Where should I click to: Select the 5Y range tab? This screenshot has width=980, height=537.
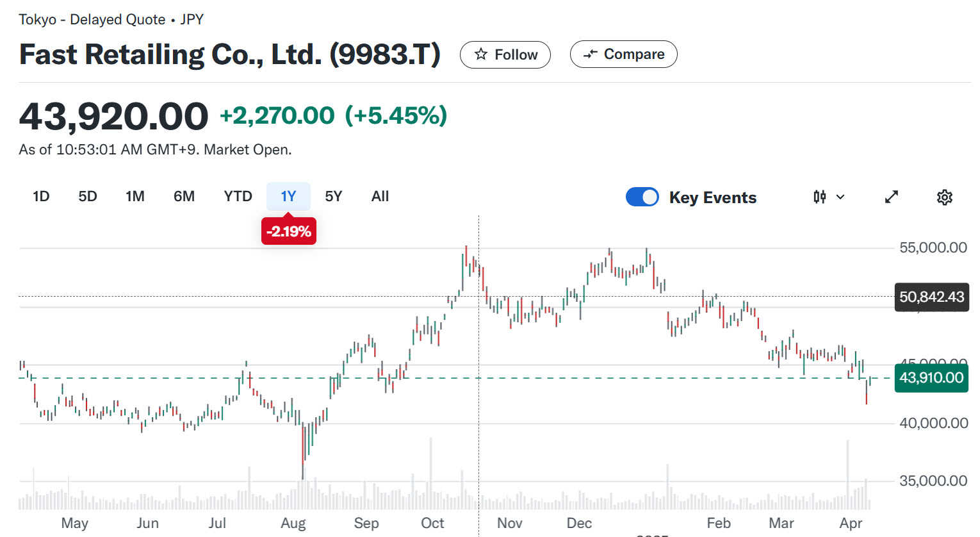pyautogui.click(x=334, y=196)
